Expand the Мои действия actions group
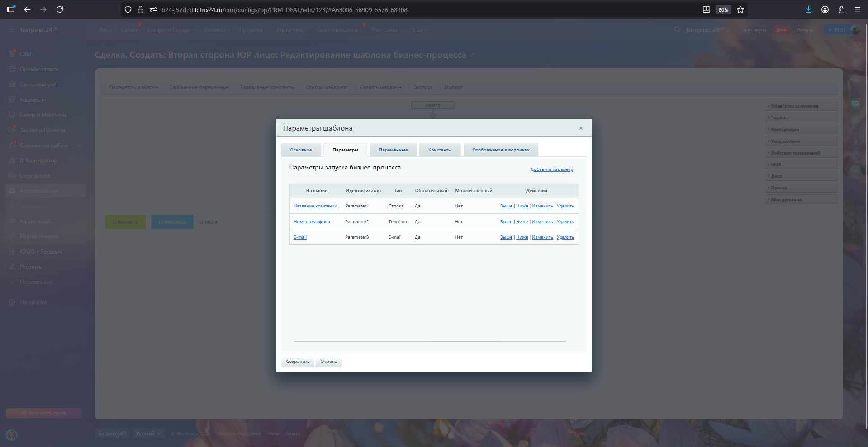 coord(801,199)
